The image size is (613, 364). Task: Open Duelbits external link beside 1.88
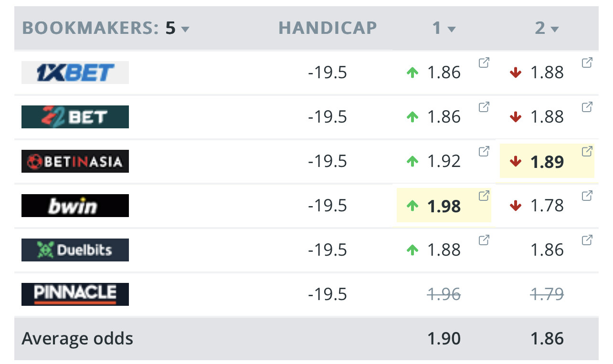(x=484, y=240)
